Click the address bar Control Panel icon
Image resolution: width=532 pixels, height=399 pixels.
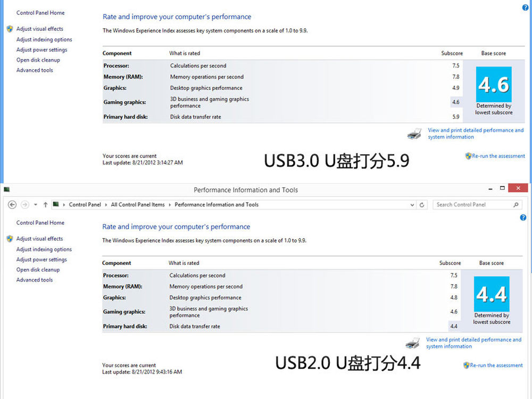coord(56,204)
